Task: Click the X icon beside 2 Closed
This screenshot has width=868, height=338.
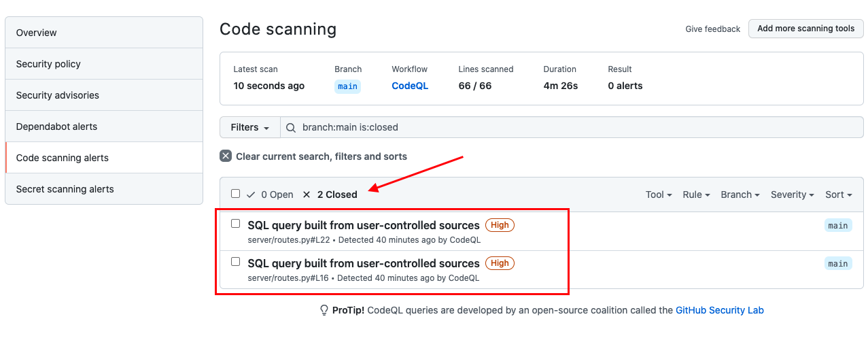Action: (307, 195)
